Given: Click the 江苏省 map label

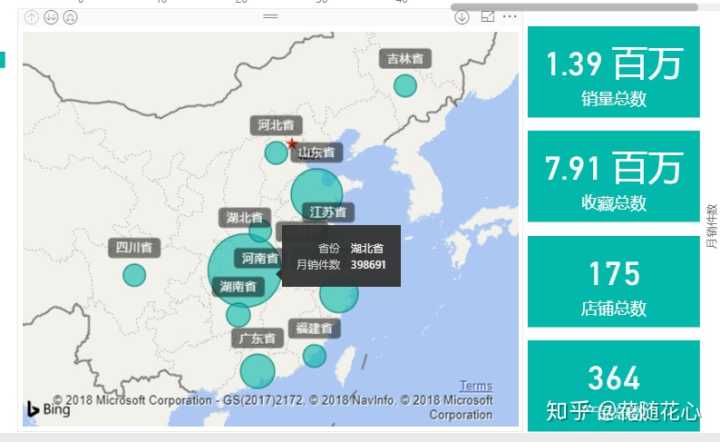Looking at the screenshot, I should click(x=328, y=212).
